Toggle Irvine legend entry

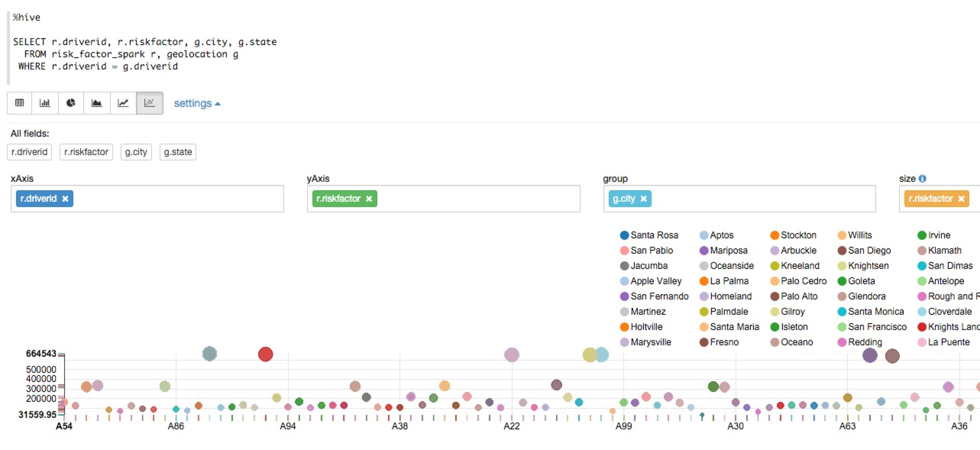click(x=934, y=235)
